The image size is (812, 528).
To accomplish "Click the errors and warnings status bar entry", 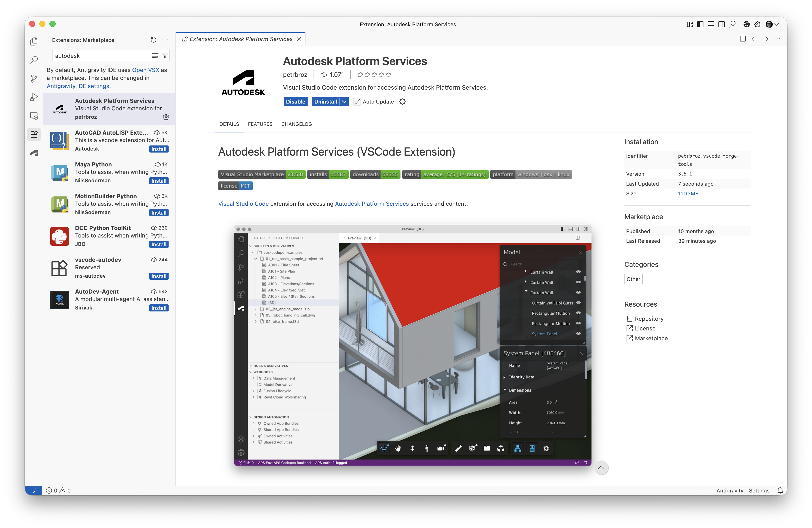I will click(x=58, y=490).
